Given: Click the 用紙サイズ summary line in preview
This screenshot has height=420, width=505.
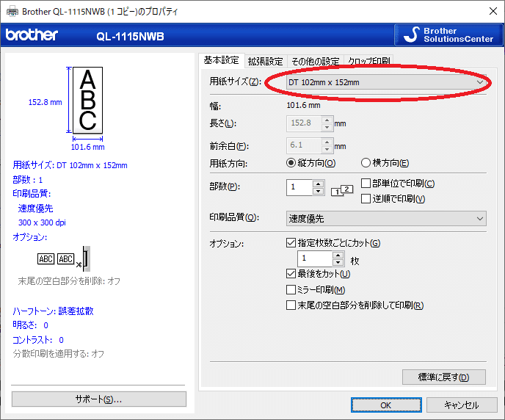Looking at the screenshot, I should tap(70, 165).
